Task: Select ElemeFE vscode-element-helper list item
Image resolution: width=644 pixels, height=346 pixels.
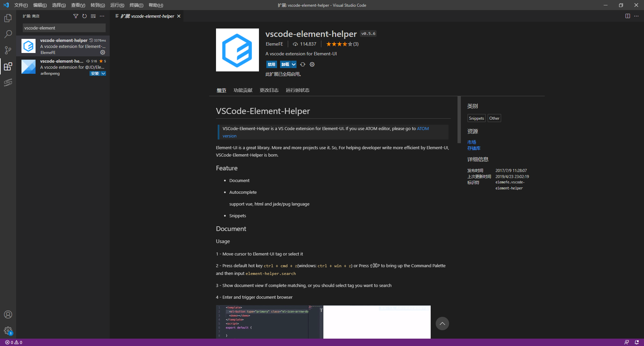Action: point(63,46)
